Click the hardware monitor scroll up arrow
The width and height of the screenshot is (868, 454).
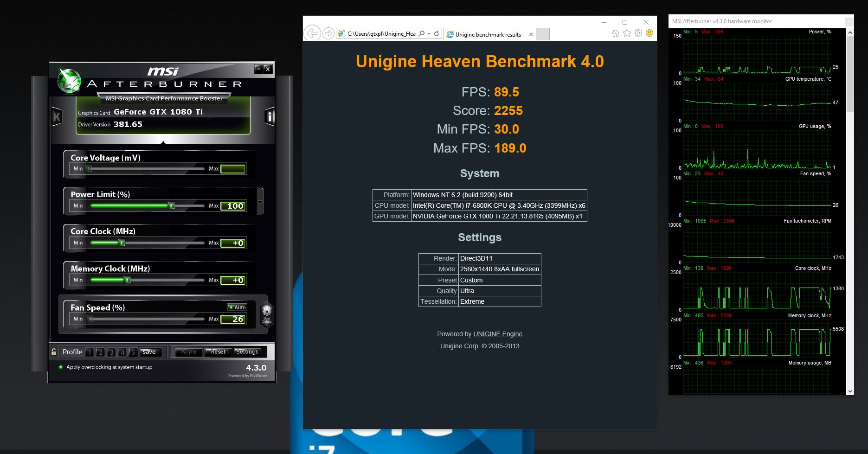coord(850,32)
